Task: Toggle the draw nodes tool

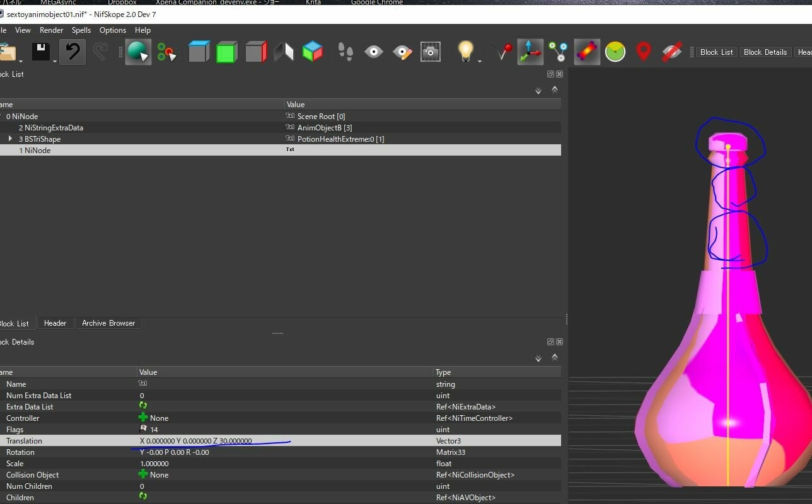Action: pyautogui.click(x=558, y=52)
